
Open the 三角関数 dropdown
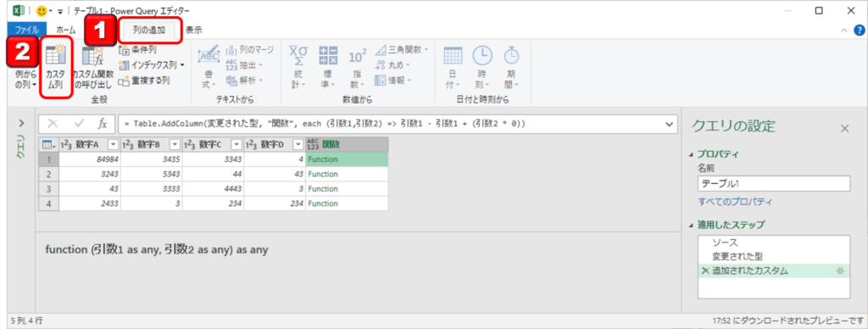pyautogui.click(x=402, y=50)
